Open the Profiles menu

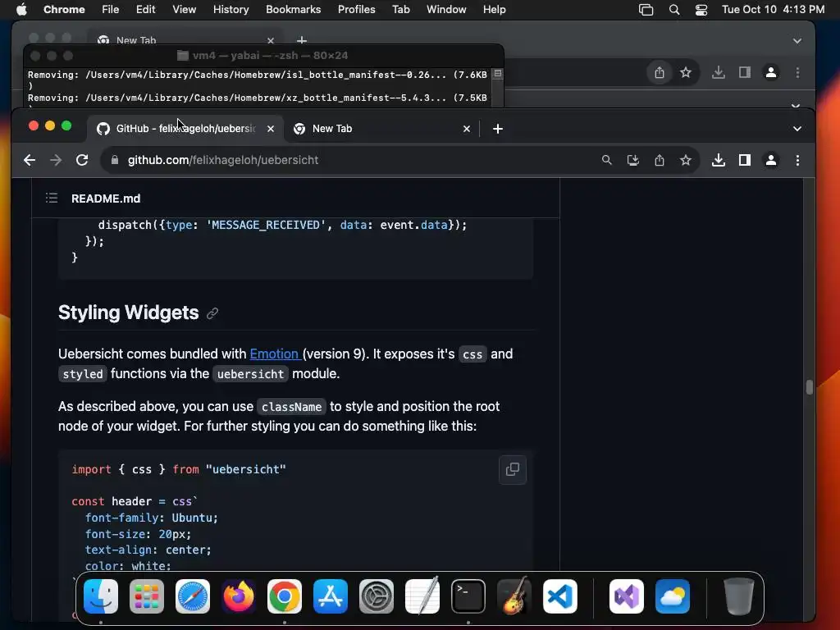pyautogui.click(x=356, y=10)
